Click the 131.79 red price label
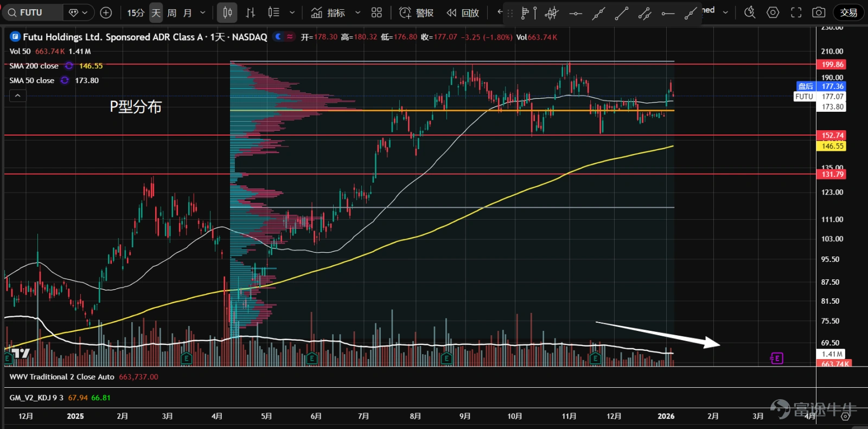The height and width of the screenshot is (429, 868). click(x=832, y=174)
